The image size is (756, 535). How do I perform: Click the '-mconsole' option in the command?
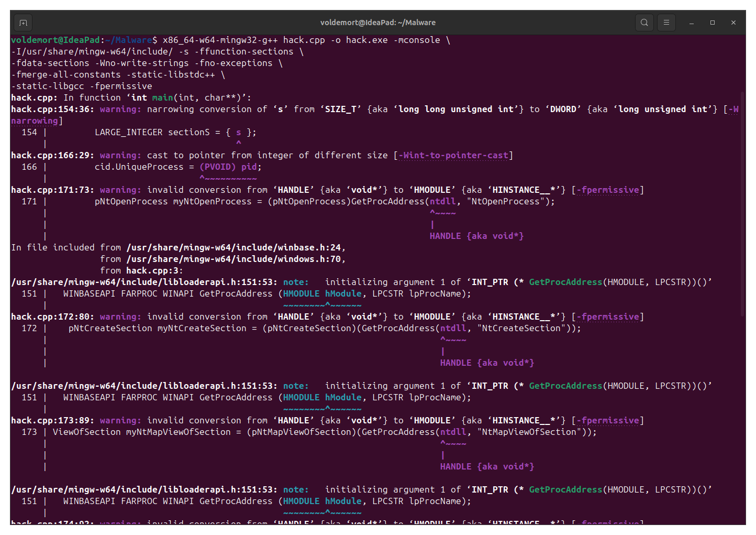(417, 40)
